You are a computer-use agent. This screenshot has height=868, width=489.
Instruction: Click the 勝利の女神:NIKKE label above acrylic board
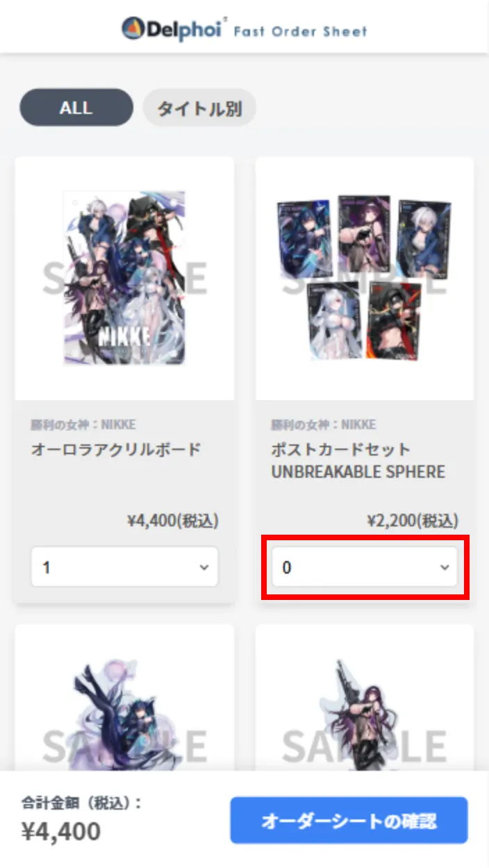tap(83, 424)
